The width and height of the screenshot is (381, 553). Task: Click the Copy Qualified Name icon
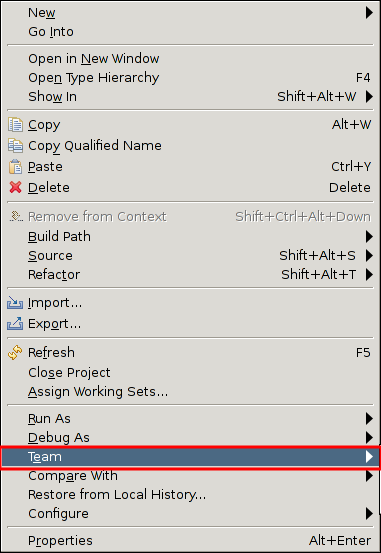[x=15, y=145]
